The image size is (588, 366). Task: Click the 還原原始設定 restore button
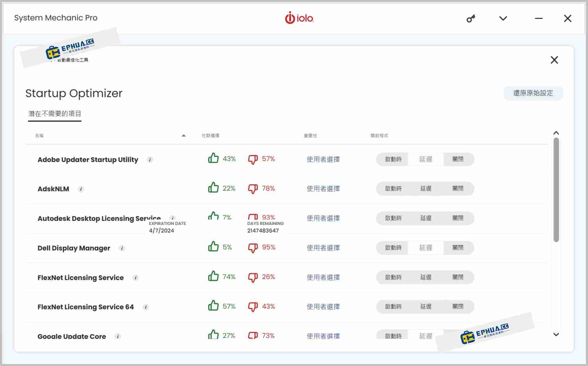(533, 93)
